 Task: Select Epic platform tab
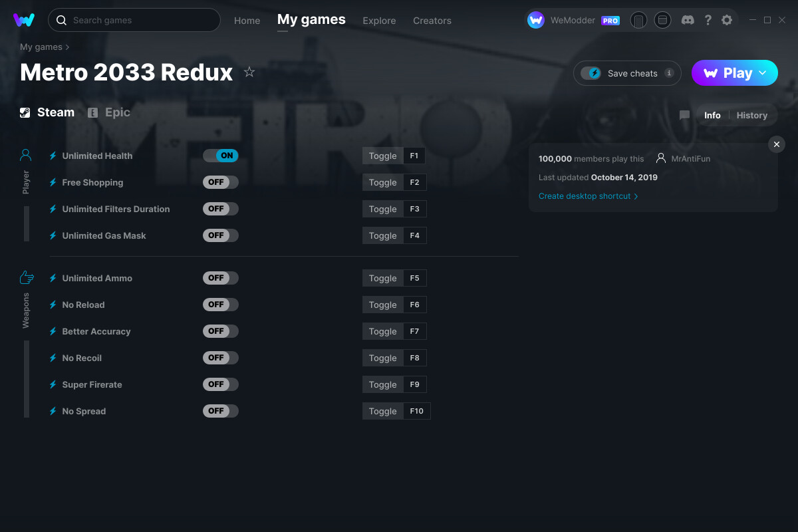point(109,112)
